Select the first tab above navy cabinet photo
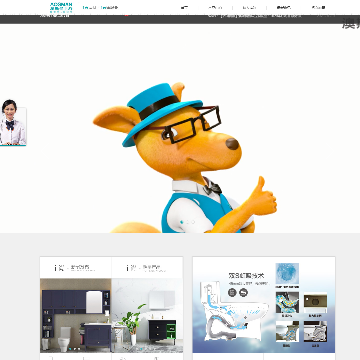Viewport: 360px width, 360px height. pyautogui.click(x=76, y=268)
